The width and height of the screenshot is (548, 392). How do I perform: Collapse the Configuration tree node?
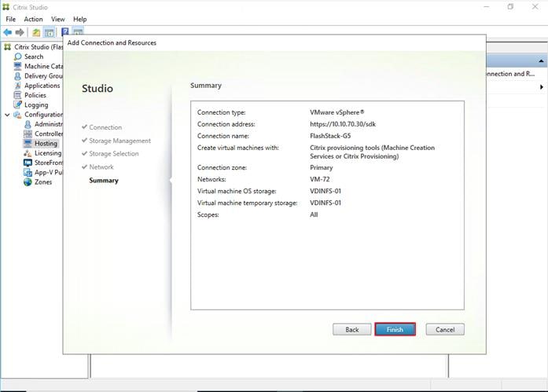click(x=7, y=115)
